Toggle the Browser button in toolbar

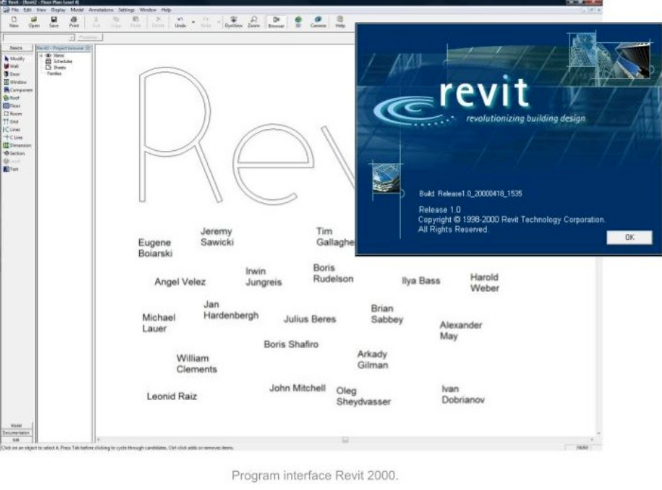[276, 22]
